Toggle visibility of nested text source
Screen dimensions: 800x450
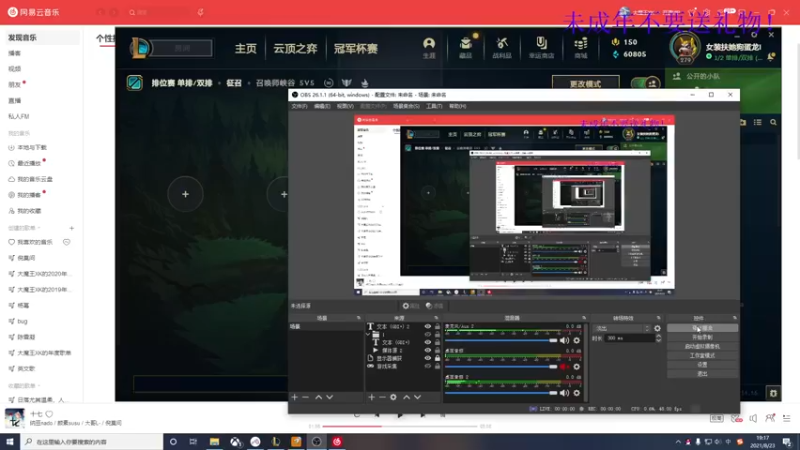pos(428,342)
